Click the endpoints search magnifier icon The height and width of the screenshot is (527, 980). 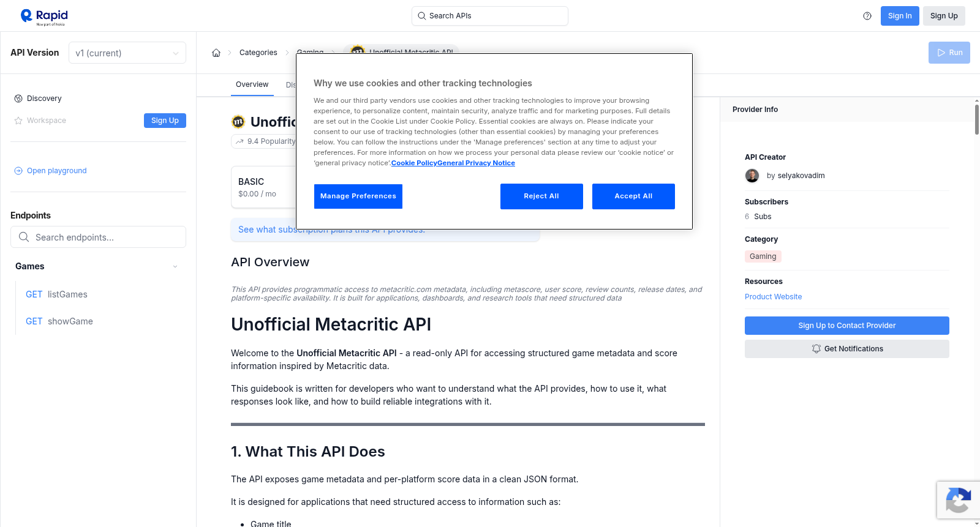click(x=24, y=237)
